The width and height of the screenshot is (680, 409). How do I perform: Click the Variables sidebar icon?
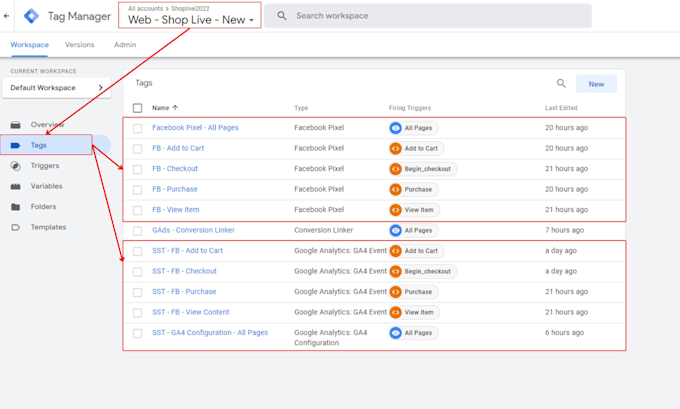tap(16, 186)
